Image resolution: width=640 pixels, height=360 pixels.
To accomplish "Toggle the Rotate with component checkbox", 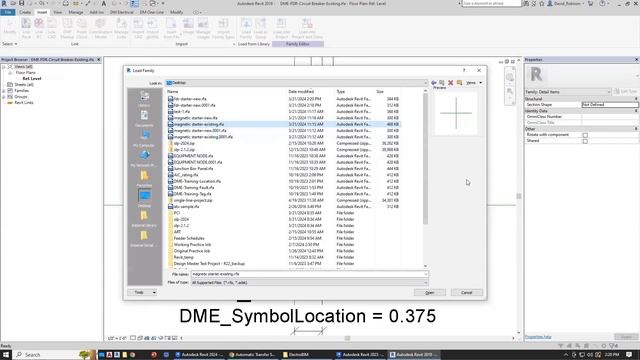I will [x=585, y=135].
